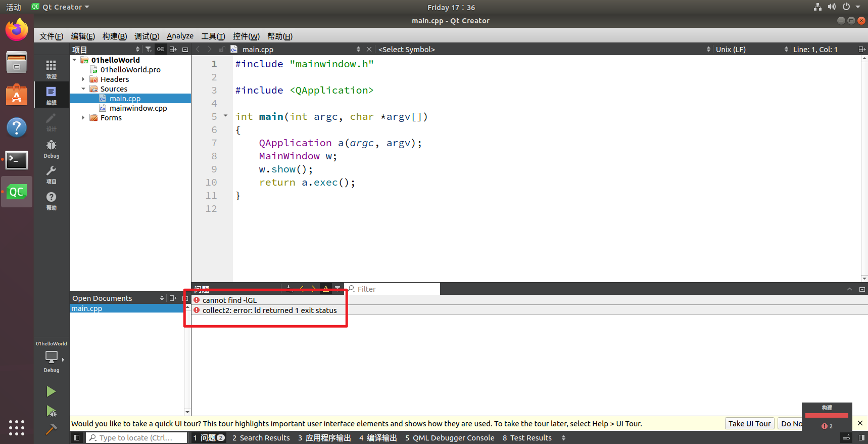
Task: Build the project with hammer icon
Action: click(51, 429)
